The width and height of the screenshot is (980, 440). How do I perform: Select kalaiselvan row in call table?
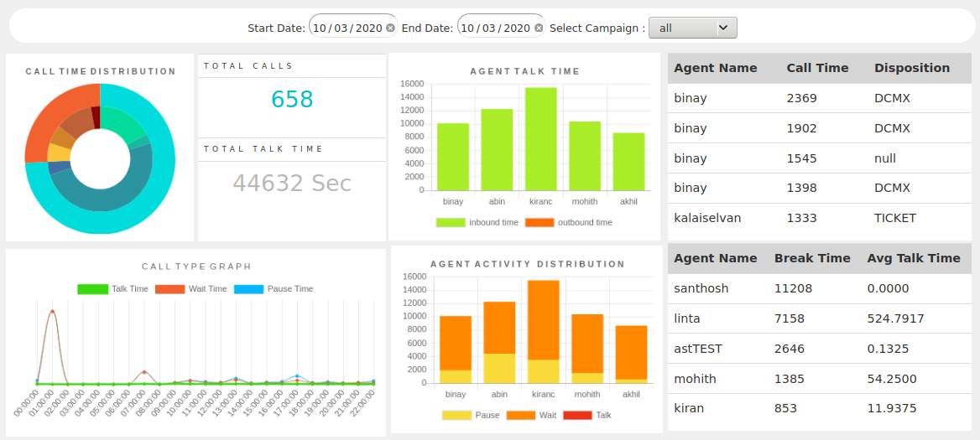coord(819,219)
